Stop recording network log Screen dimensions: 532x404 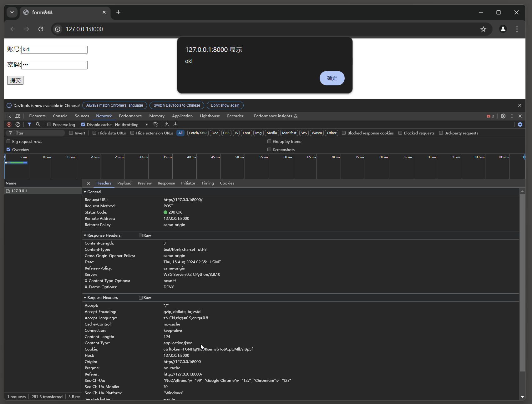tap(9, 124)
